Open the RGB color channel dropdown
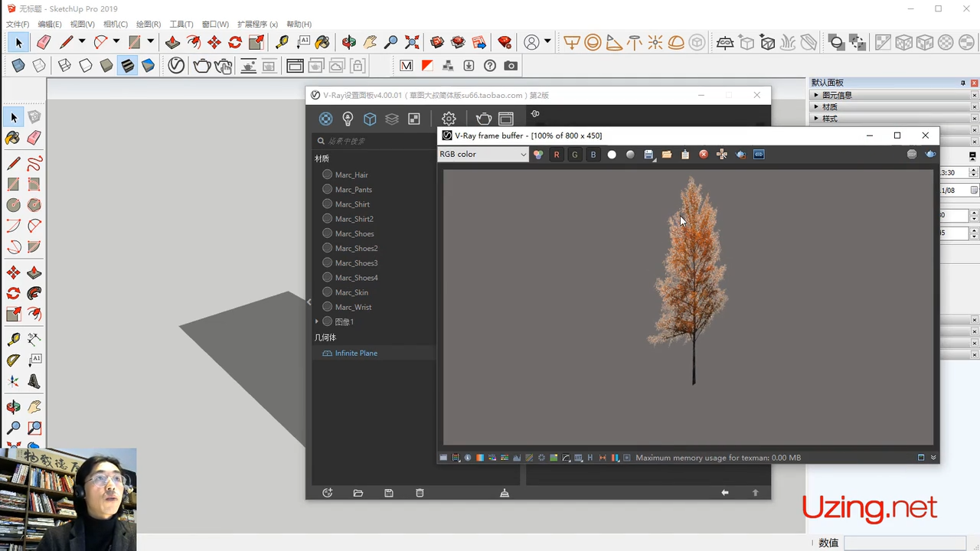This screenshot has width=980, height=551. [483, 155]
